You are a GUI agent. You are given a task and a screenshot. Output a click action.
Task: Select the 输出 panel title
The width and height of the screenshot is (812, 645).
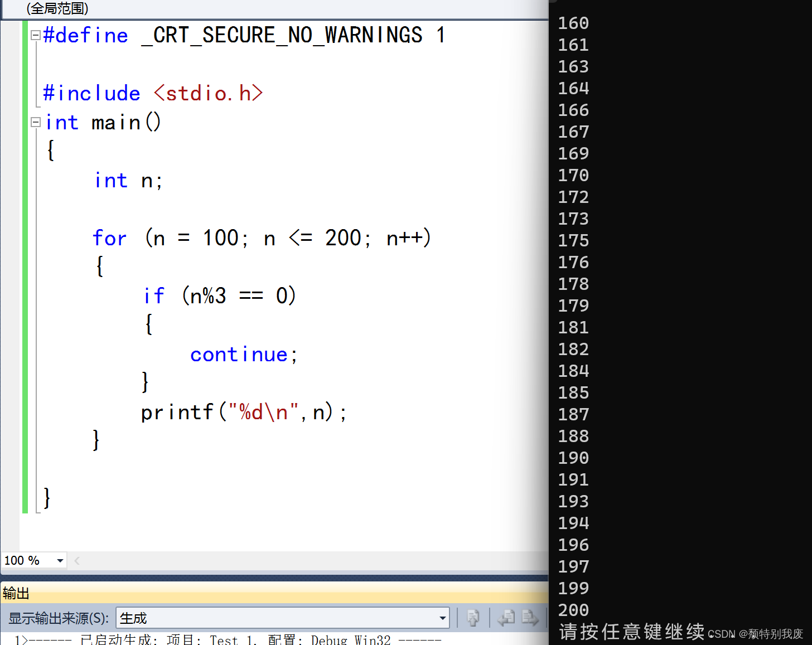[16, 593]
